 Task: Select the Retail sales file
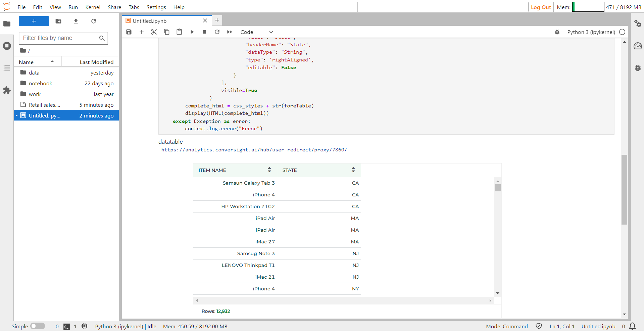coord(66,105)
